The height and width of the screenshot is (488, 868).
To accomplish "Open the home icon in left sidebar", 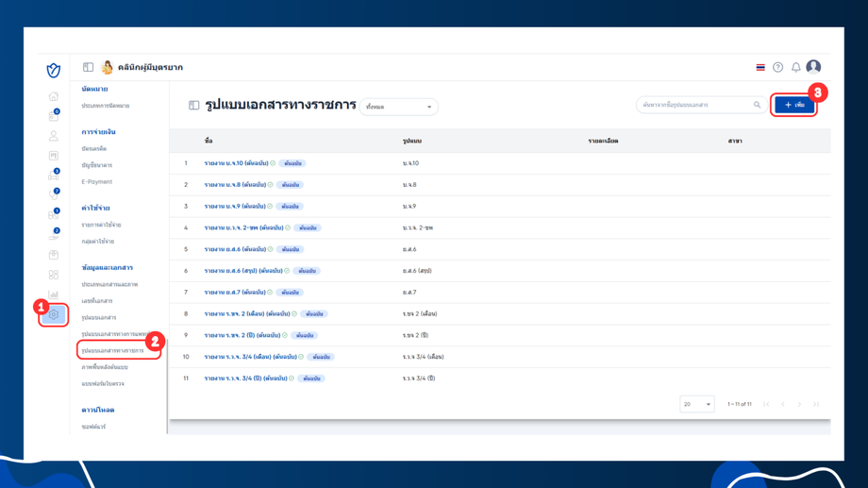I will (x=53, y=96).
